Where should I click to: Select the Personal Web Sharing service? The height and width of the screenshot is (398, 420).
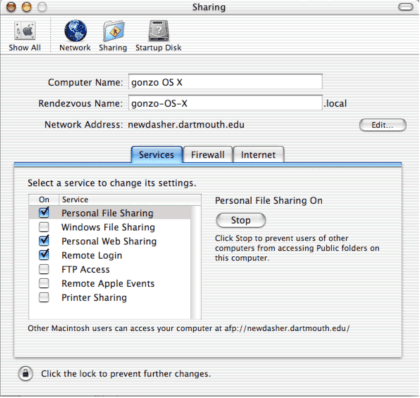[x=110, y=241]
